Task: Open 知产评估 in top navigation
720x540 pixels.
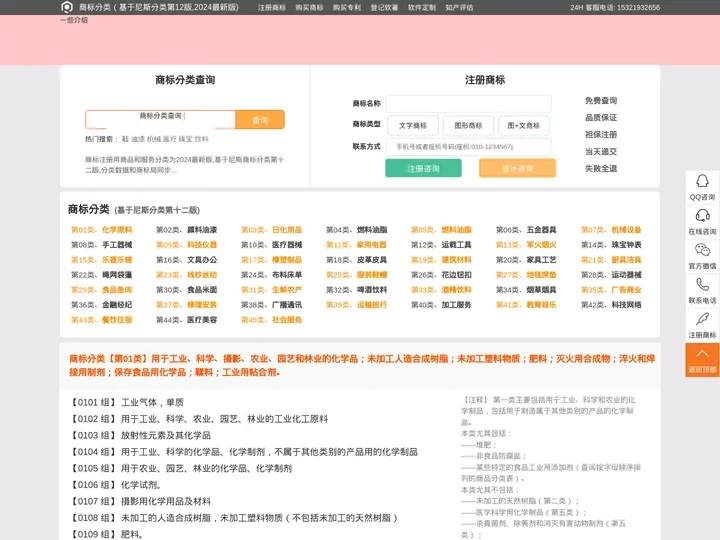Action: point(459,7)
